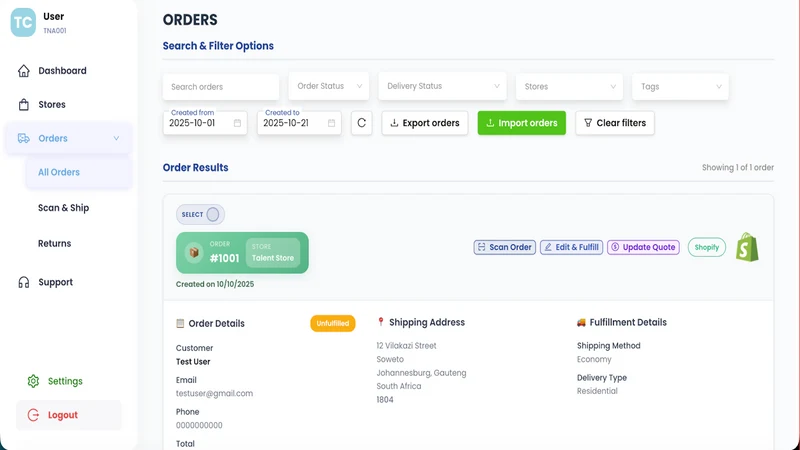Viewport: 800px width, 450px height.
Task: Select All Orders submenu item
Action: point(79,172)
